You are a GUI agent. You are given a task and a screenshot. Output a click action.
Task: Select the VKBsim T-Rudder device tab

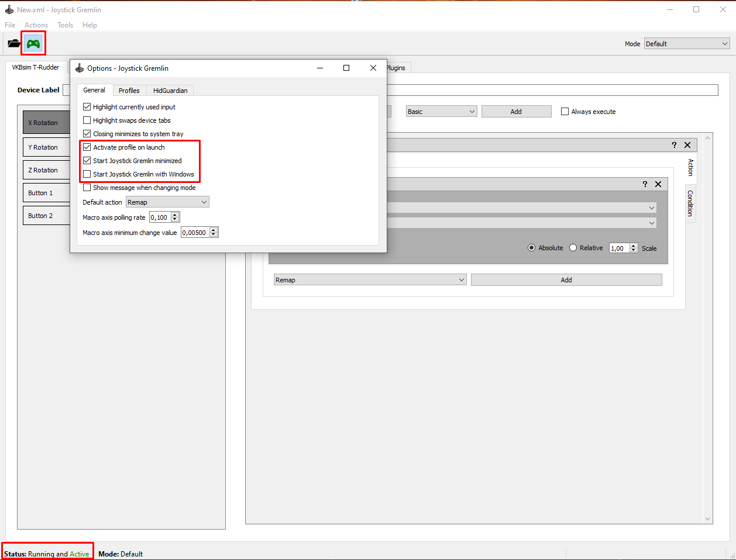tap(36, 67)
